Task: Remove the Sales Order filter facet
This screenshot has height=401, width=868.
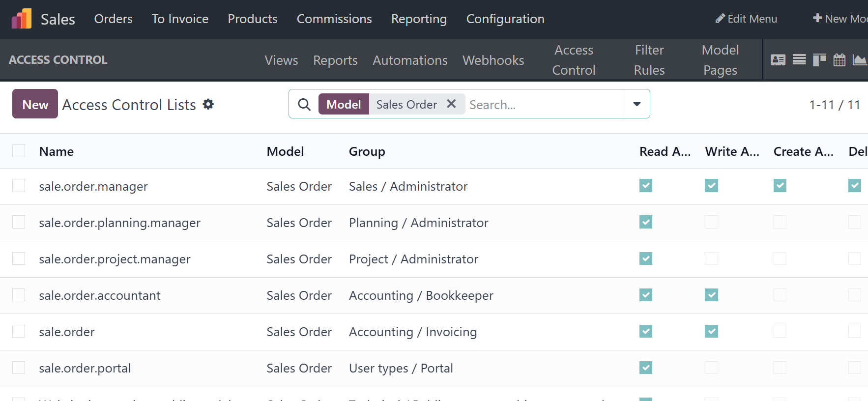Action: (451, 104)
